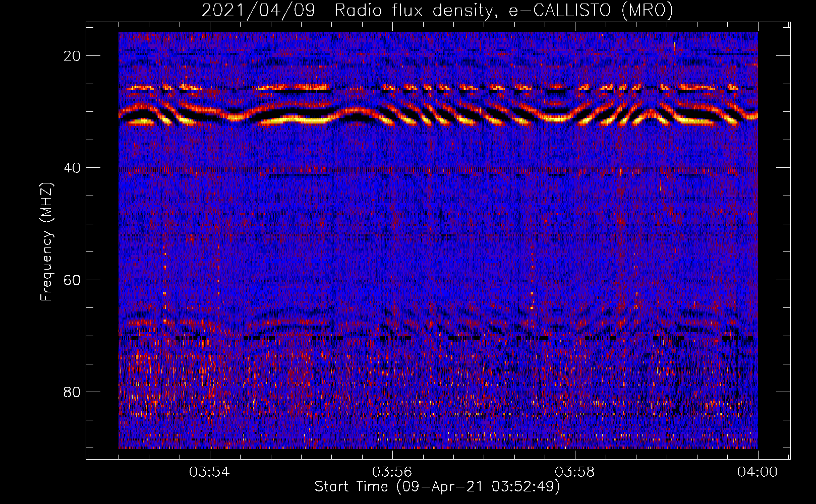The height and width of the screenshot is (504, 816).
Task: Click the 'Frequency (MHZ)' axis label
Action: (x=46, y=242)
